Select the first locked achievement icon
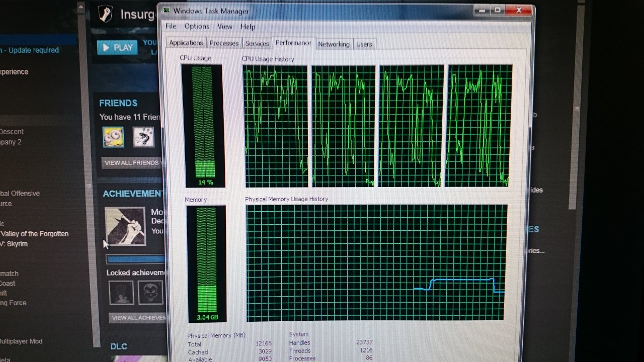Screen dimensions: 644x362 coord(121,293)
